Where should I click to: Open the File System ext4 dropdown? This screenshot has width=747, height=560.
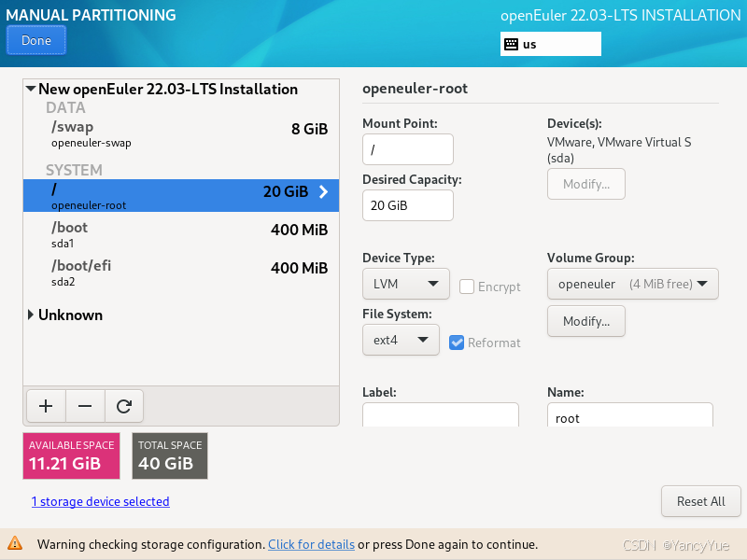[x=401, y=341]
